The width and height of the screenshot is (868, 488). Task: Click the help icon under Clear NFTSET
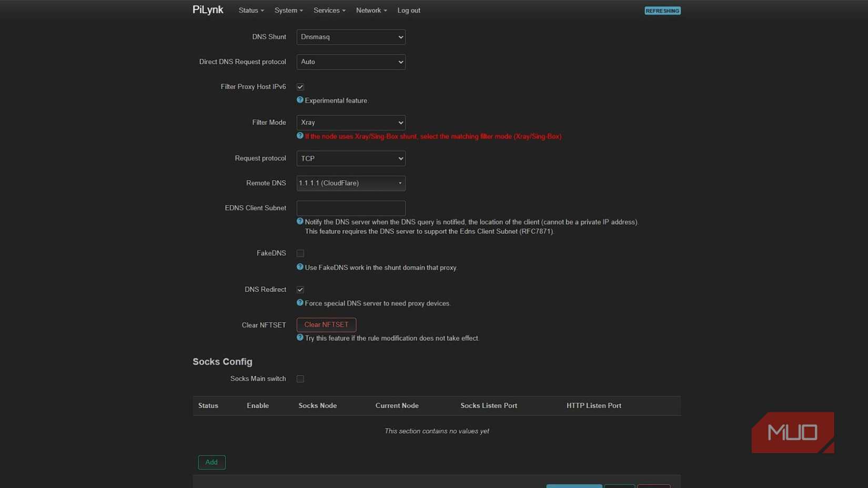click(300, 338)
